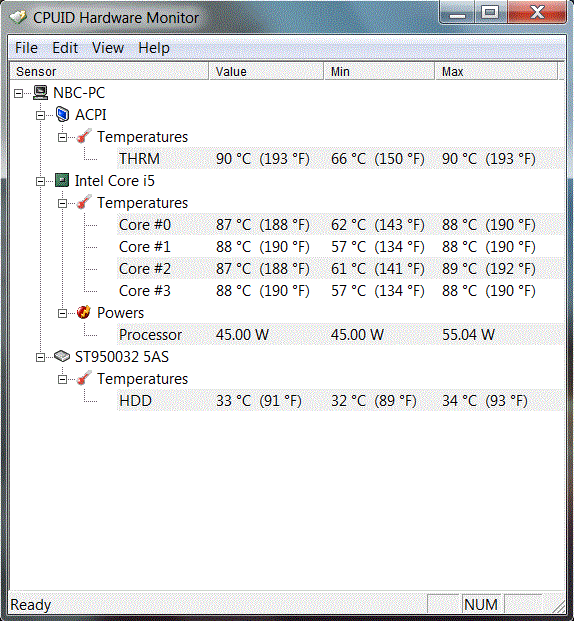Image resolution: width=574 pixels, height=621 pixels.
Task: Collapse the ACPI tree node
Action: (x=40, y=116)
